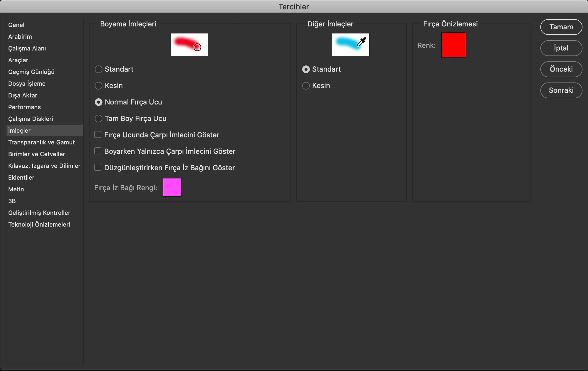The image size is (588, 371).
Task: Check Boyarken Yalnızca Çarpı İmlecini Göster
Action: tap(98, 151)
